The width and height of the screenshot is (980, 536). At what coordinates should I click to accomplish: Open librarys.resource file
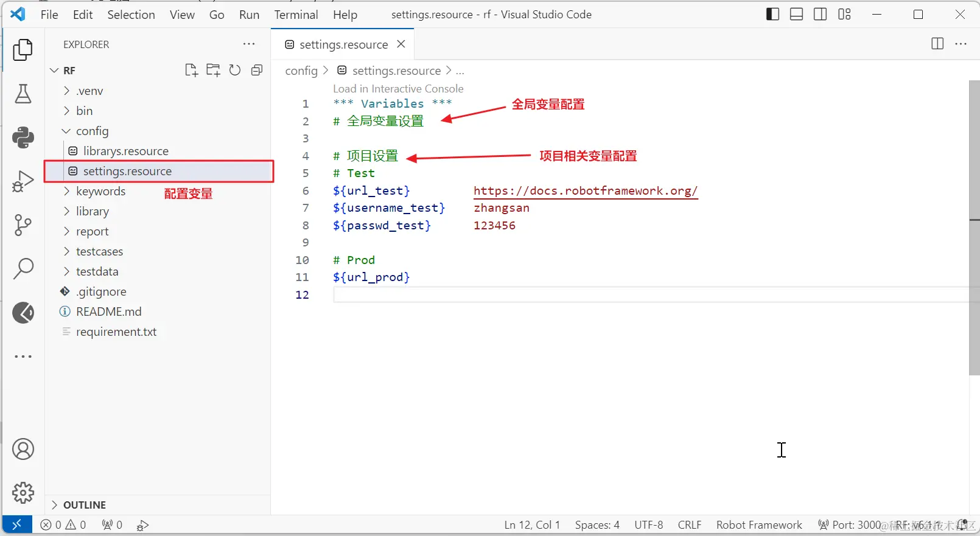158,151
